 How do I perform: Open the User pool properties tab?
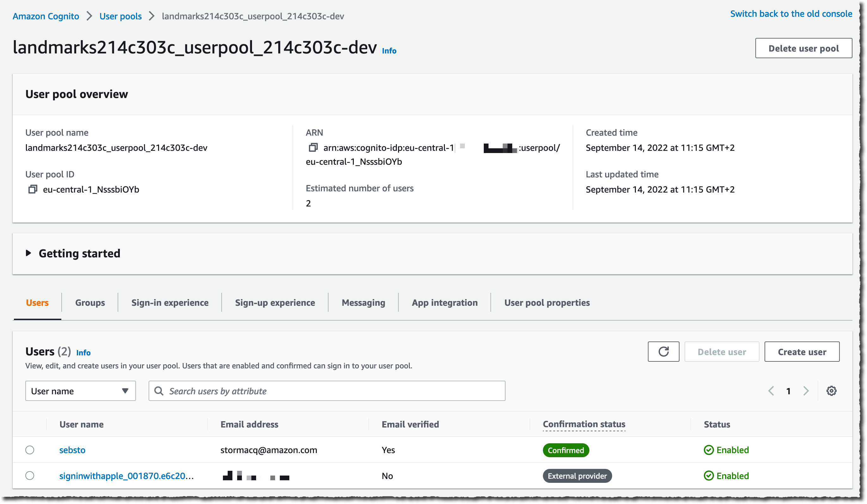tap(547, 302)
